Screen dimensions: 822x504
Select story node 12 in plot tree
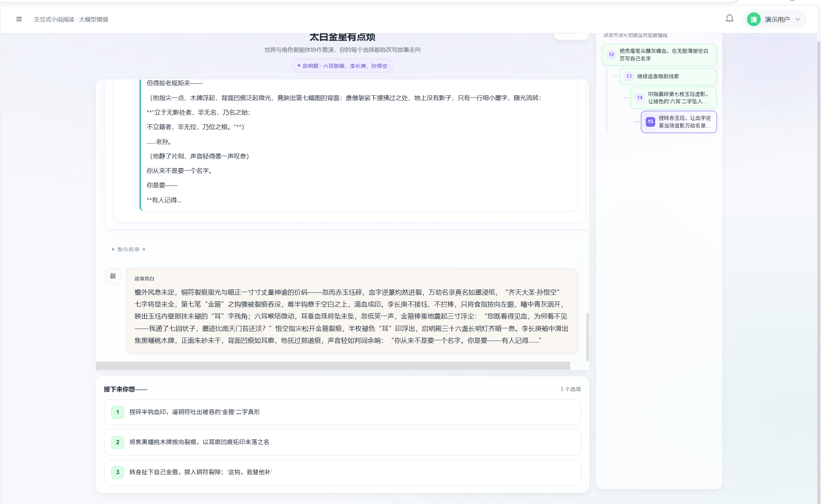[659, 55]
